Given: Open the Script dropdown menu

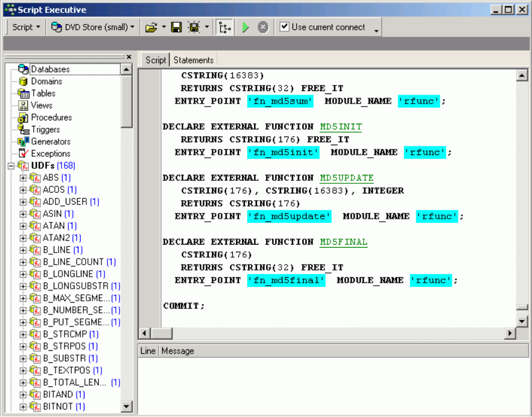Looking at the screenshot, I should (x=27, y=27).
